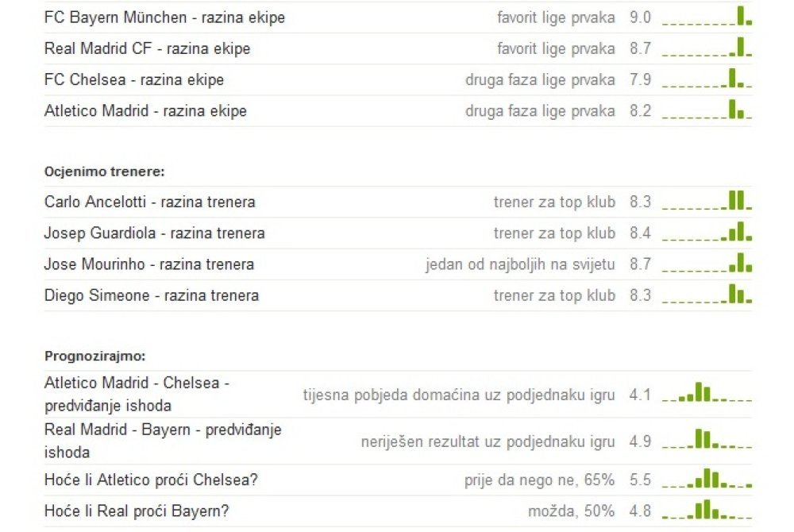Open 'Jose Mourinho - razina trenera' entry

[149, 264]
